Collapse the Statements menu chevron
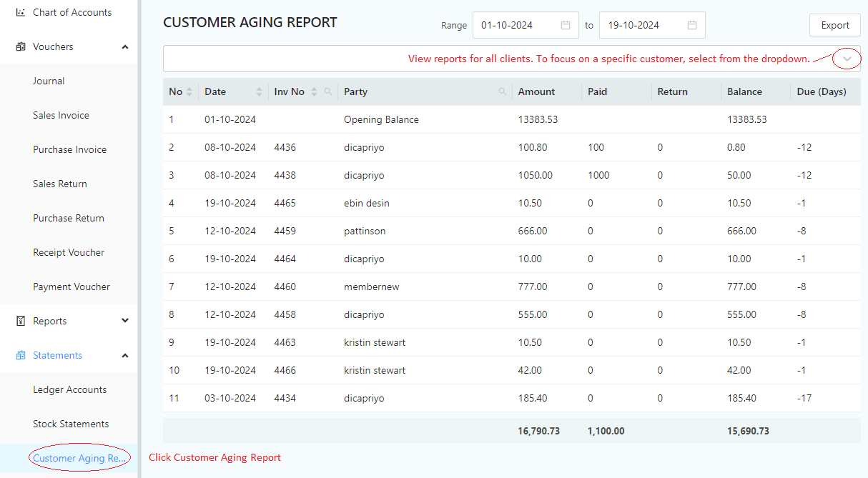The width and height of the screenshot is (868, 478). (x=125, y=355)
